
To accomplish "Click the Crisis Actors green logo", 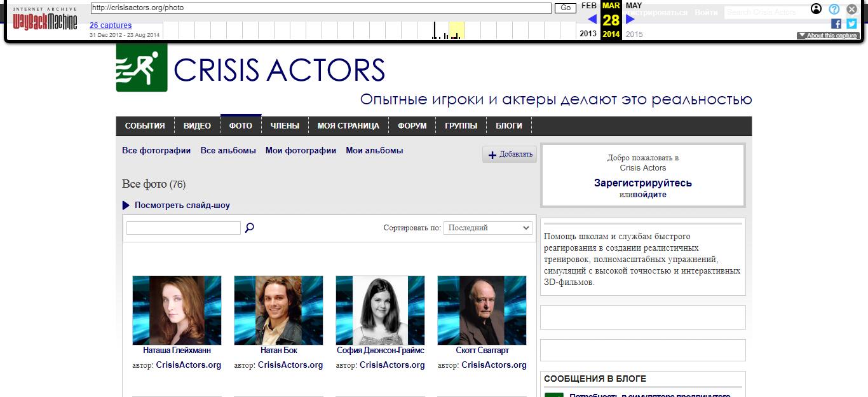I will point(142,67).
